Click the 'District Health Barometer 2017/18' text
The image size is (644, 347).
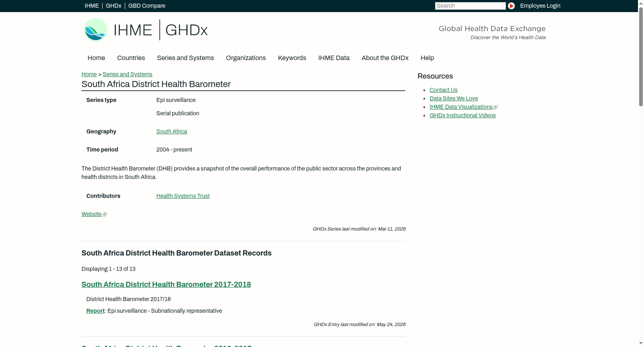[x=129, y=299]
